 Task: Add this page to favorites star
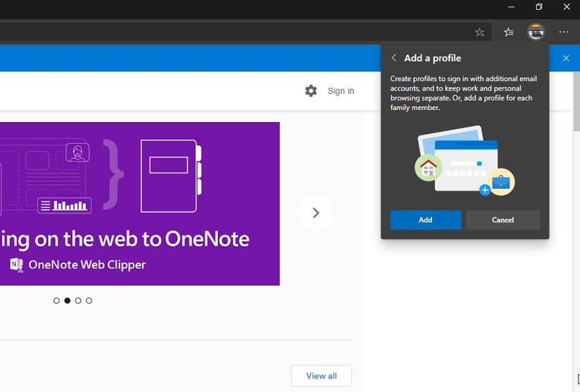tap(480, 33)
